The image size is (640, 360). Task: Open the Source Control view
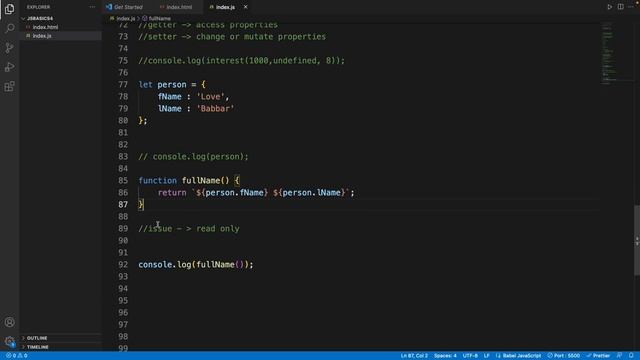tap(9, 48)
